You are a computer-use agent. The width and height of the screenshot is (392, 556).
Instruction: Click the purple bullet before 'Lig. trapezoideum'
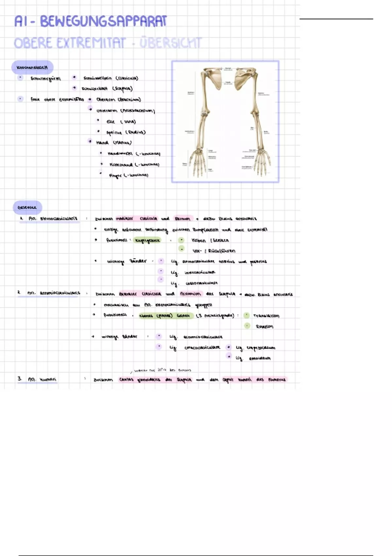(229, 347)
